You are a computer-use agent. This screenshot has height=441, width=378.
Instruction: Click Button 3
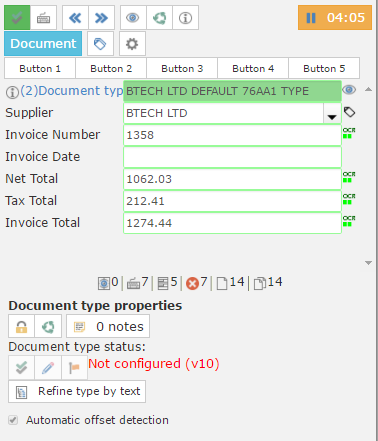coord(182,68)
